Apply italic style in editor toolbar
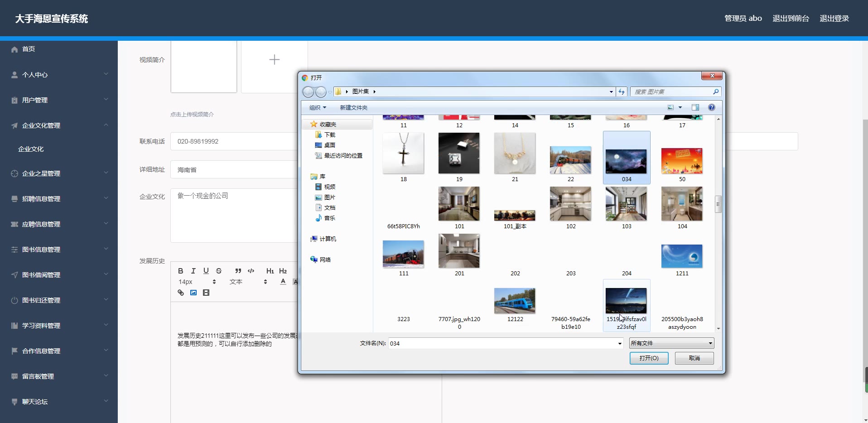 pos(193,271)
